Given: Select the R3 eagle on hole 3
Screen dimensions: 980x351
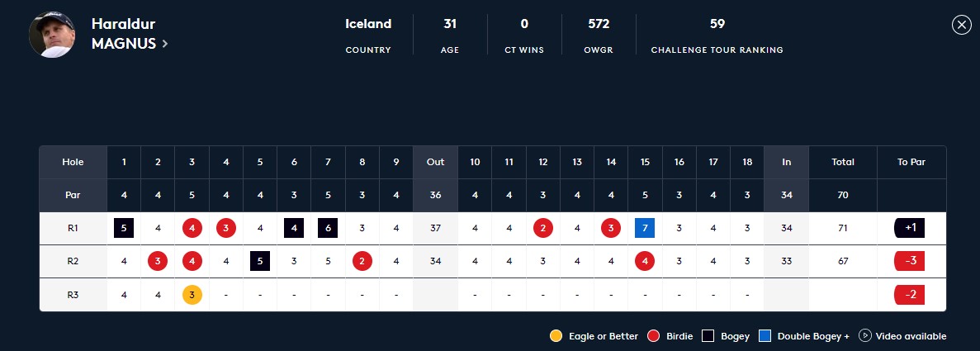Looking at the screenshot, I should click(x=192, y=295).
